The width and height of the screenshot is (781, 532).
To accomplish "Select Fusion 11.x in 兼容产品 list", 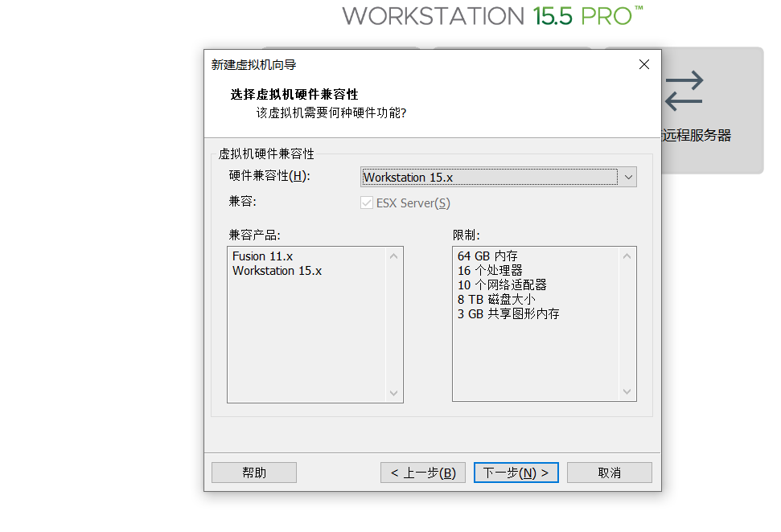I will point(262,256).
